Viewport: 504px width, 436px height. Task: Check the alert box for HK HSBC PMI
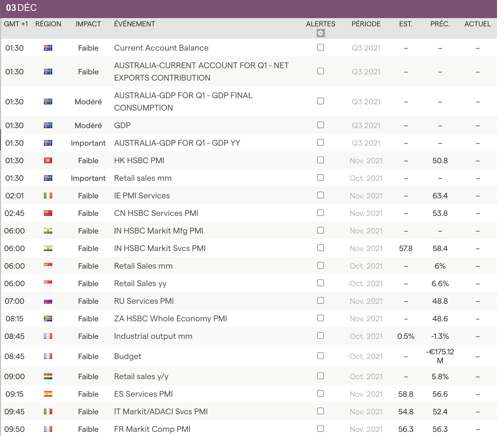point(321,160)
